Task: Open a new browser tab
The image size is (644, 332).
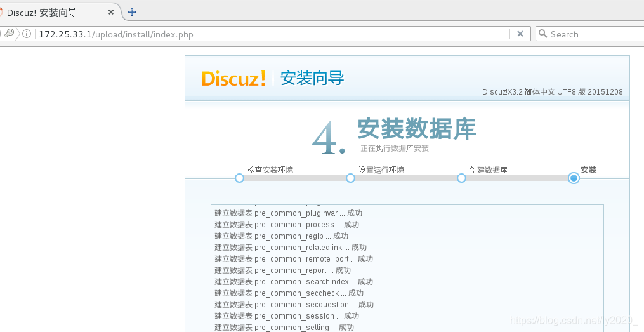Action: pos(132,12)
